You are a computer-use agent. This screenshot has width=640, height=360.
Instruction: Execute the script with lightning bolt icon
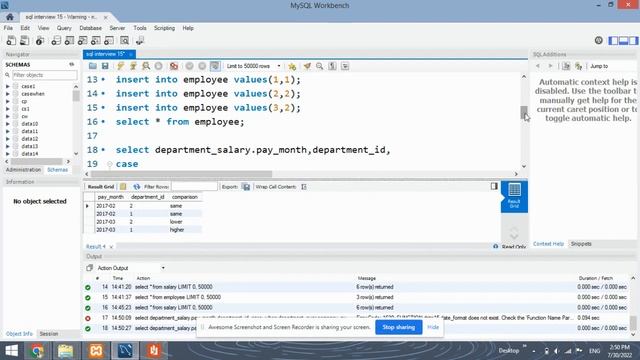coord(120,66)
